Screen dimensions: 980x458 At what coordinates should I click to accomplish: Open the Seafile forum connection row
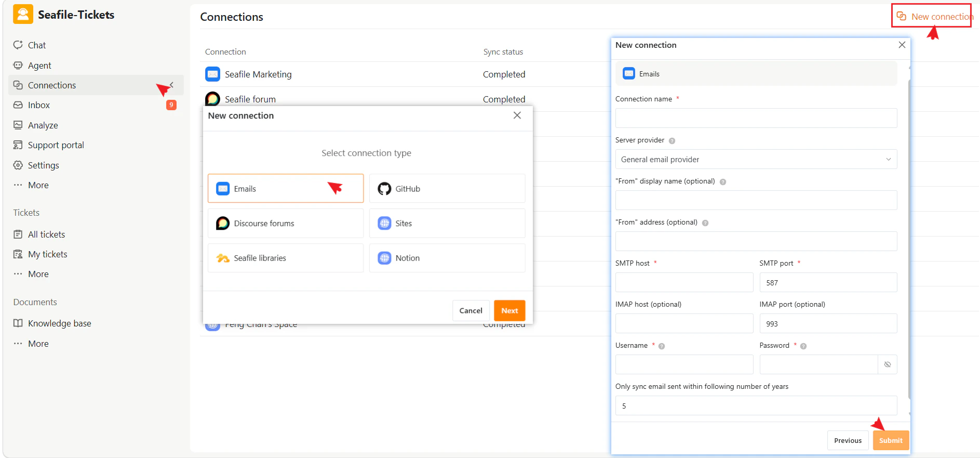click(x=405, y=99)
